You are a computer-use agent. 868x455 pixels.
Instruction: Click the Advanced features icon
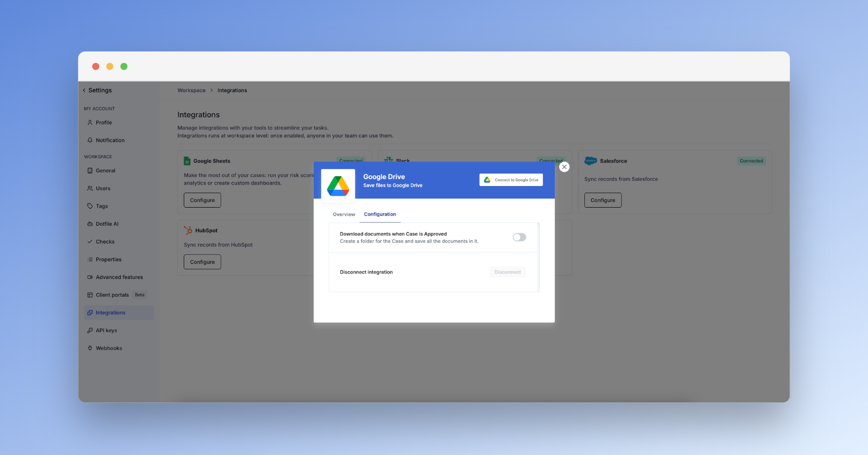click(90, 277)
